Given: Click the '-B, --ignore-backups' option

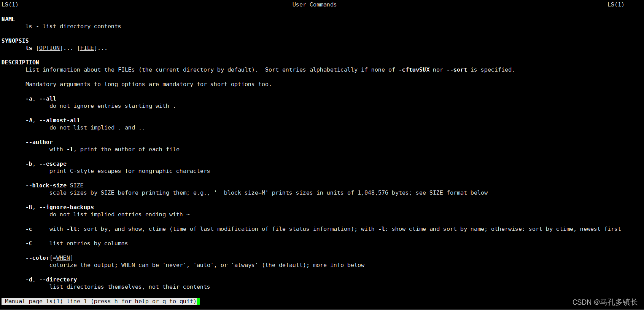Looking at the screenshot, I should click(60, 207).
